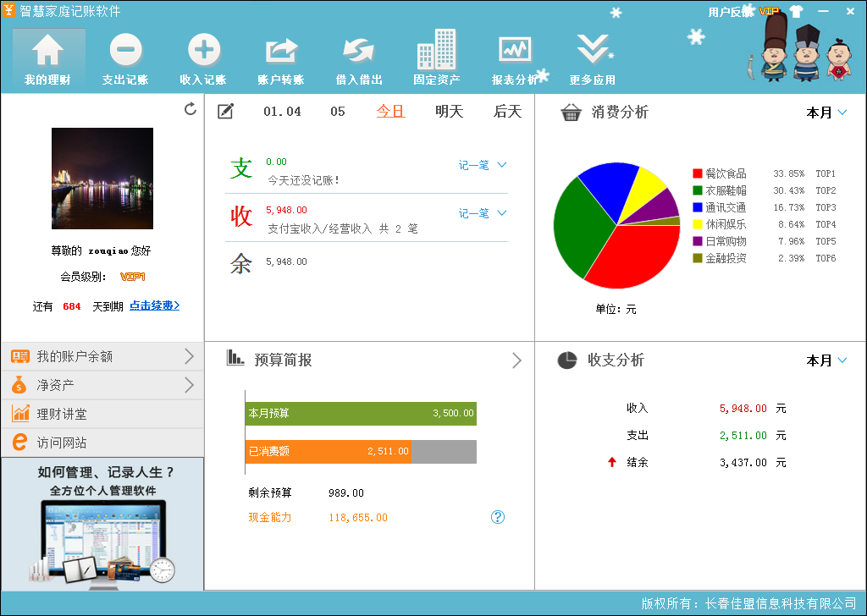Click the refresh icon above profile photo
Screen dimensions: 867x616
(191, 109)
